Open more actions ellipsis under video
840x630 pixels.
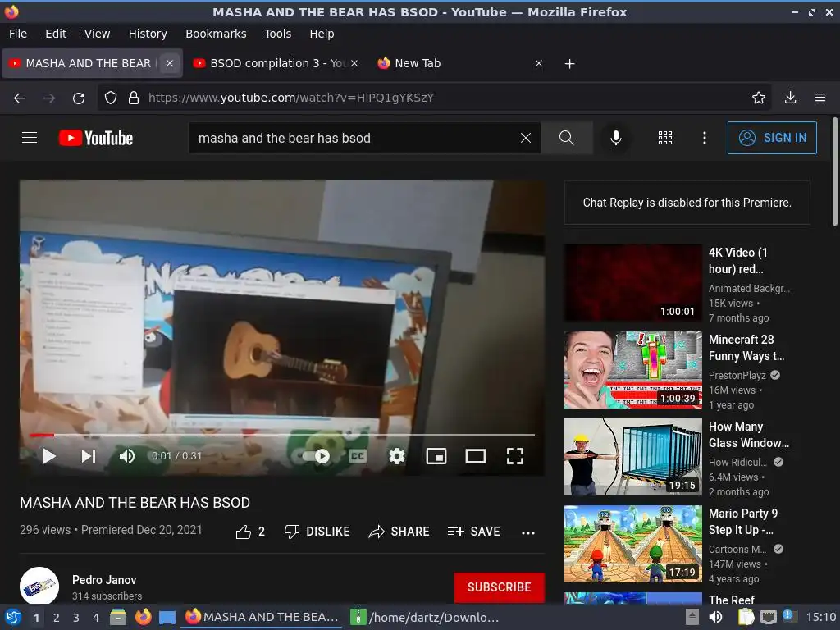click(x=528, y=532)
